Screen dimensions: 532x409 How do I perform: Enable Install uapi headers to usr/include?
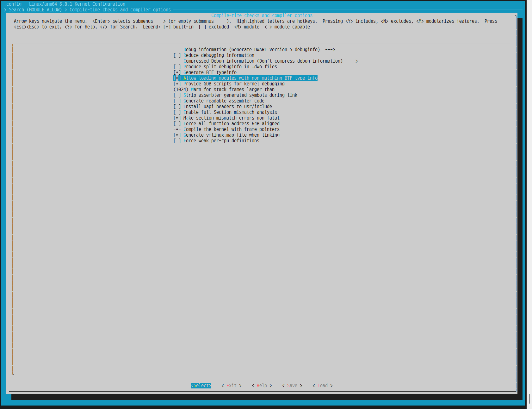[223, 107]
